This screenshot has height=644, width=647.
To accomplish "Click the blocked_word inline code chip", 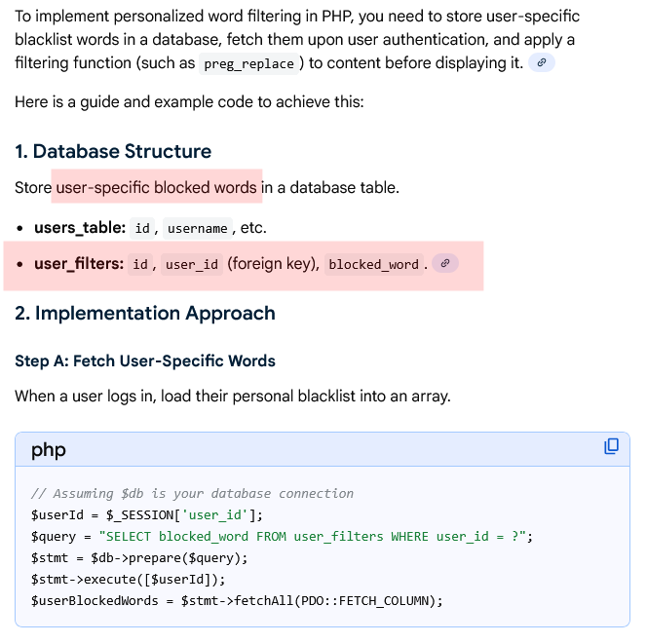I will [x=373, y=264].
